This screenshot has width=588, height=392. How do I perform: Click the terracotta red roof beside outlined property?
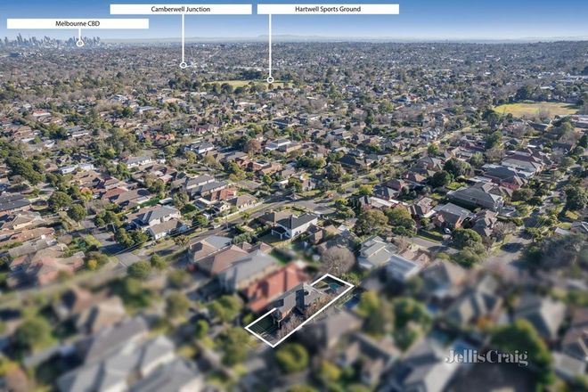click(270, 287)
